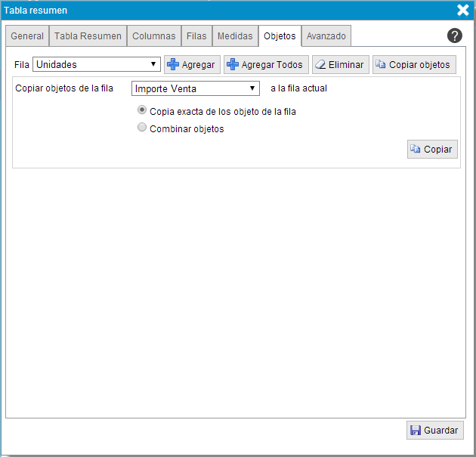The height and width of the screenshot is (457, 476).
Task: Click the Tabla resumen title bar
Action: click(x=227, y=10)
